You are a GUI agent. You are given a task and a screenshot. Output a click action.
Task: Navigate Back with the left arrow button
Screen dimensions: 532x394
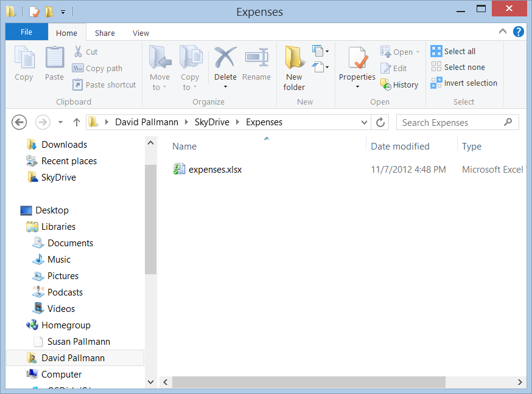point(19,122)
